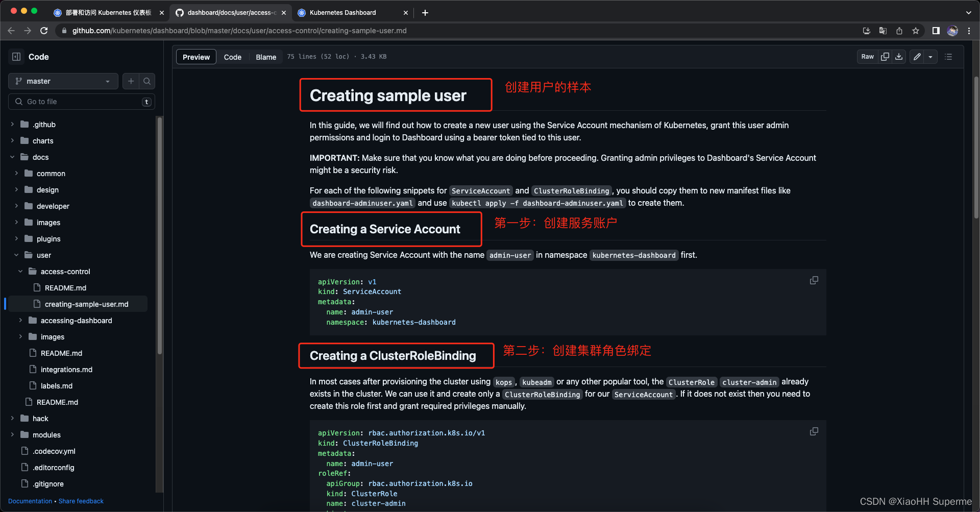Expand the accessing-dashboard folder
980x512 pixels.
click(x=20, y=320)
